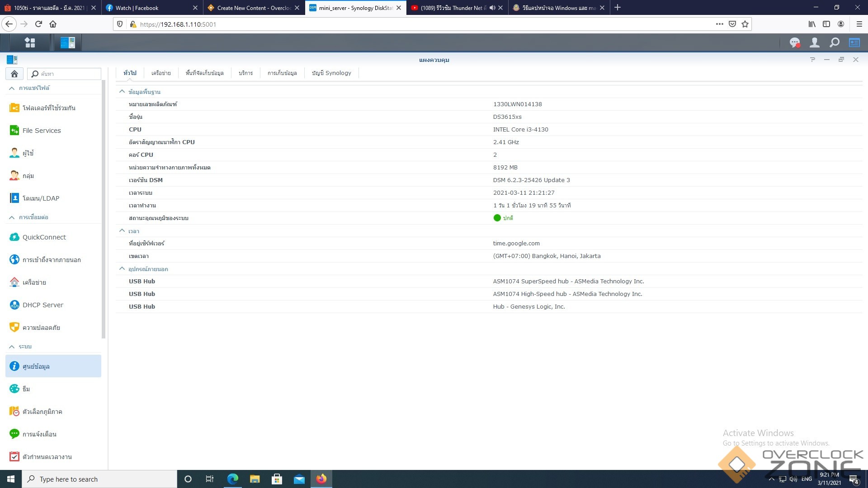Go to Control Panel home icon

tap(14, 74)
